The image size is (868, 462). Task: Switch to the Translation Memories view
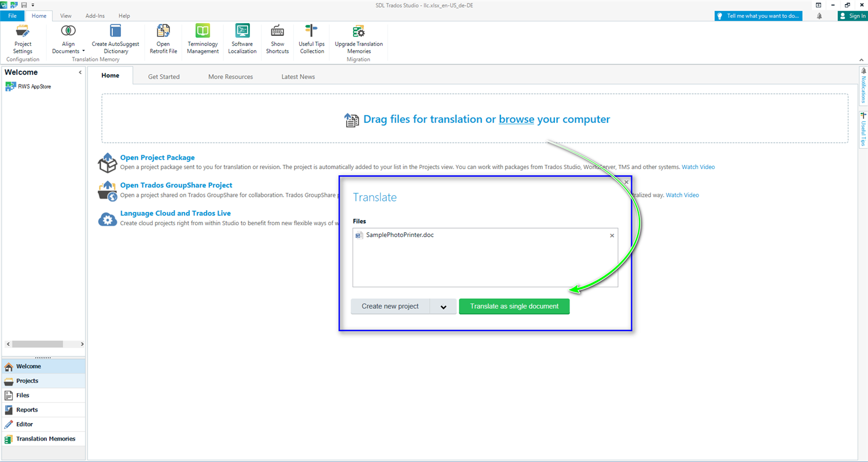tap(45, 439)
